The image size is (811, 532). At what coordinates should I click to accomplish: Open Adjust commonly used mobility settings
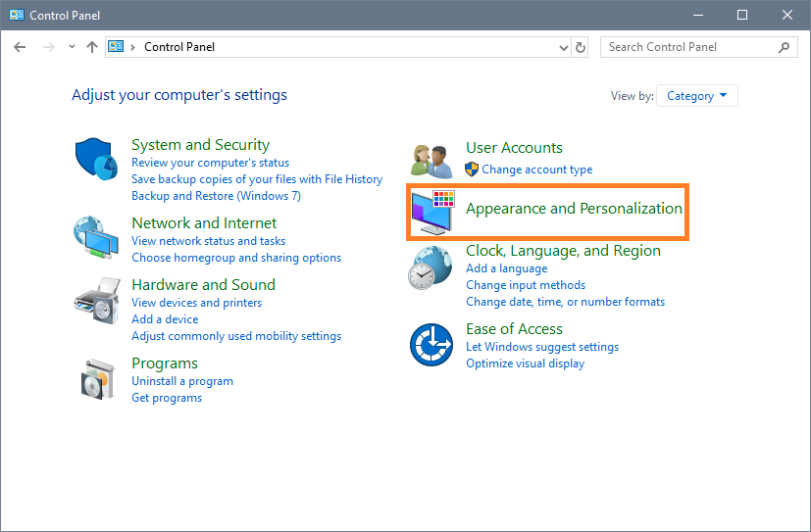tap(236, 336)
